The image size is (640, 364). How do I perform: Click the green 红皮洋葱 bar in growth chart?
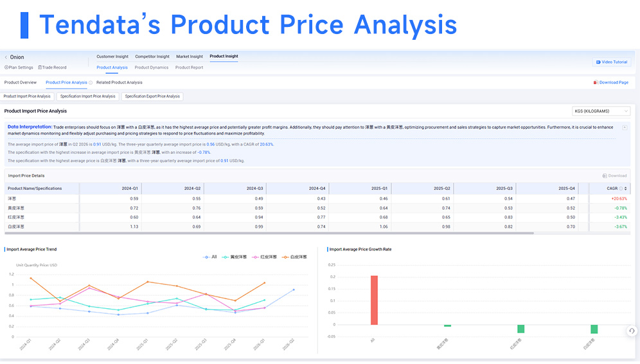(521, 329)
